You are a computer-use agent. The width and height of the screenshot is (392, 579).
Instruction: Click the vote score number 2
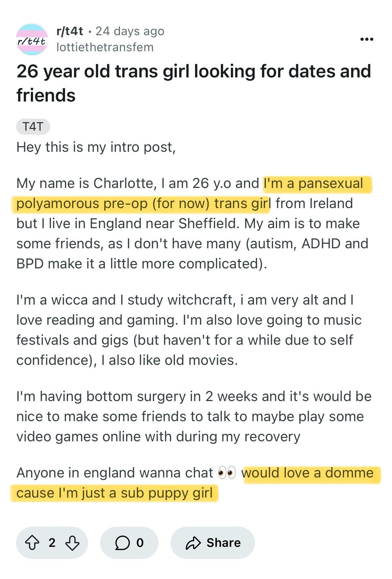[x=52, y=542]
